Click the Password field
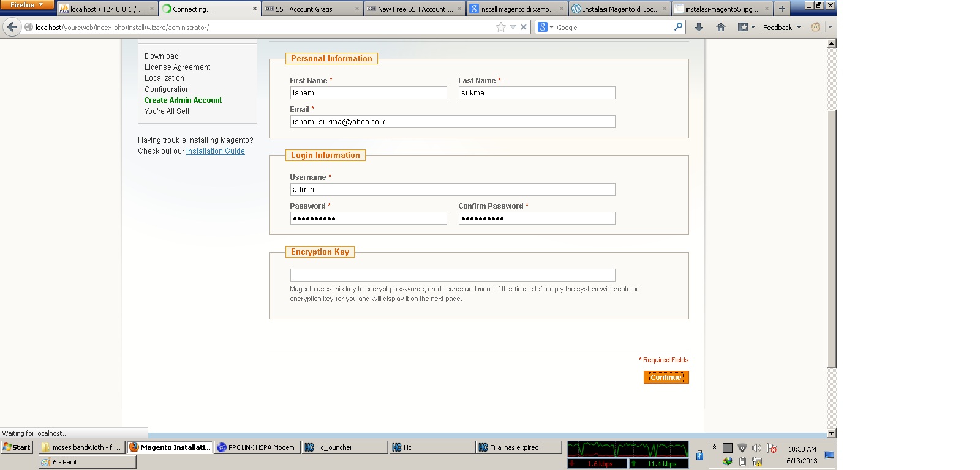 point(368,218)
